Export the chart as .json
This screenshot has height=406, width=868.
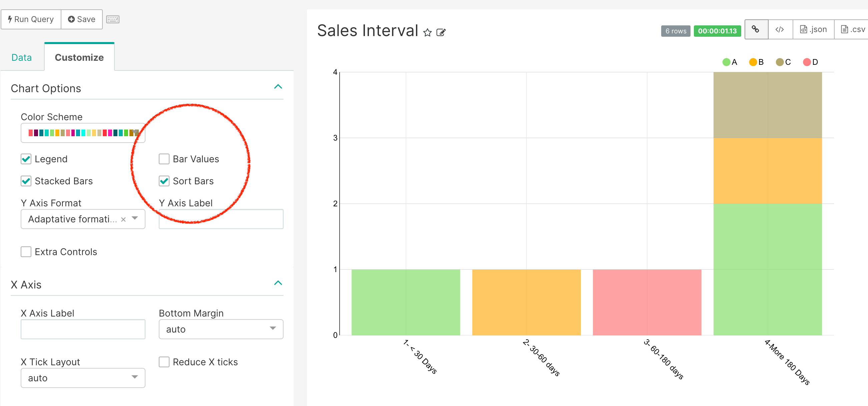(x=813, y=29)
